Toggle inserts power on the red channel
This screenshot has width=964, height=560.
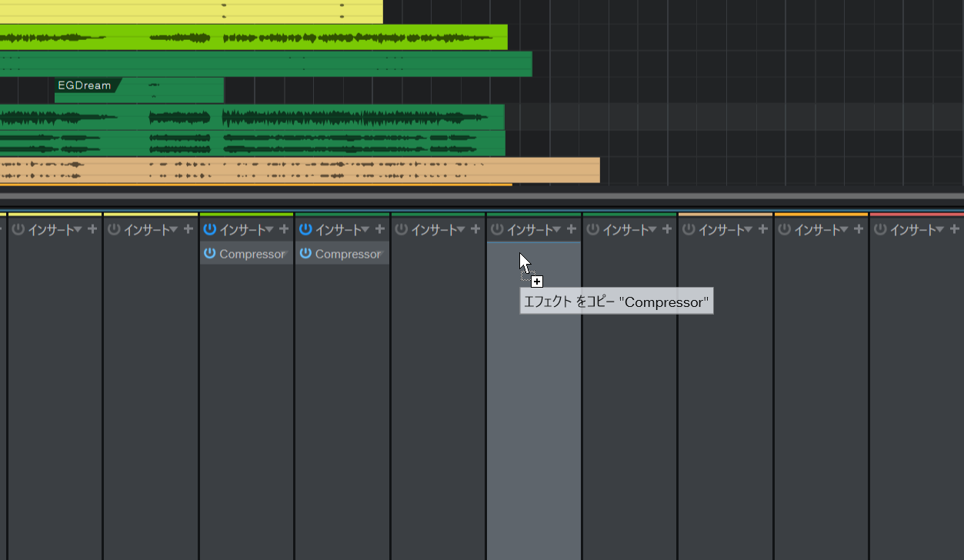pyautogui.click(x=880, y=229)
